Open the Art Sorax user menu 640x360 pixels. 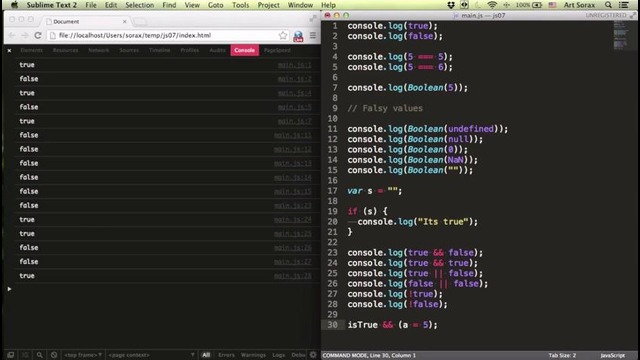tap(579, 5)
